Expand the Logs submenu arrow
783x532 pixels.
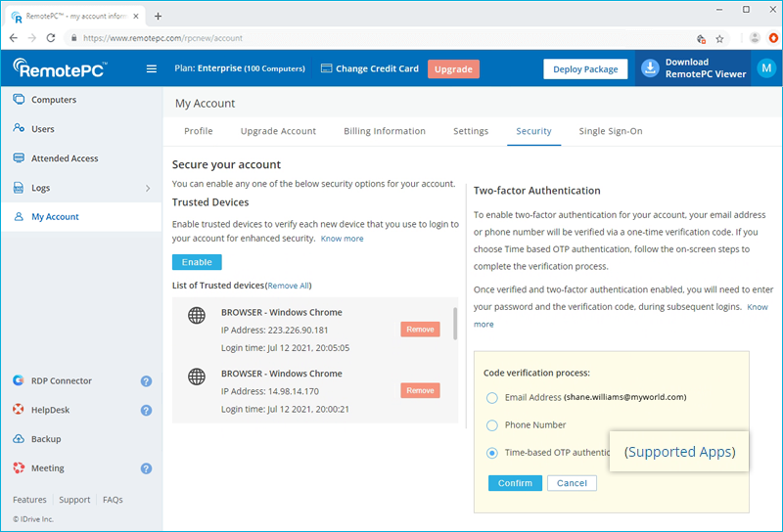[x=148, y=188]
